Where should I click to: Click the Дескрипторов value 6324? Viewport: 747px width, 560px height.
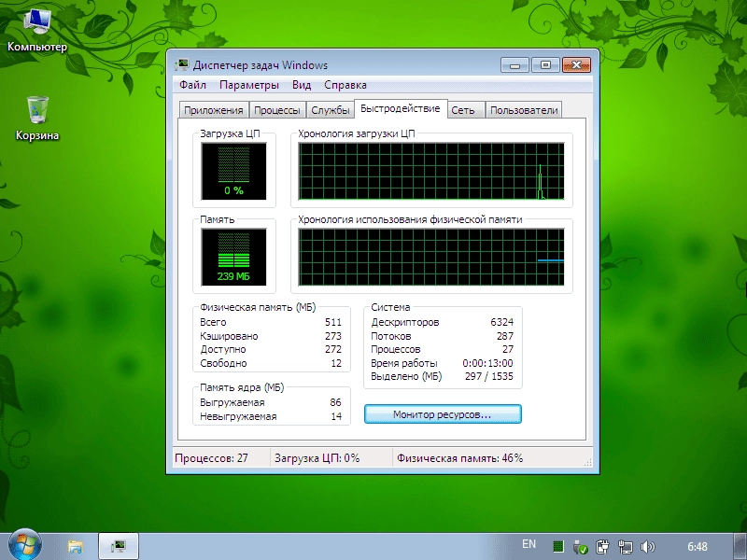(501, 322)
